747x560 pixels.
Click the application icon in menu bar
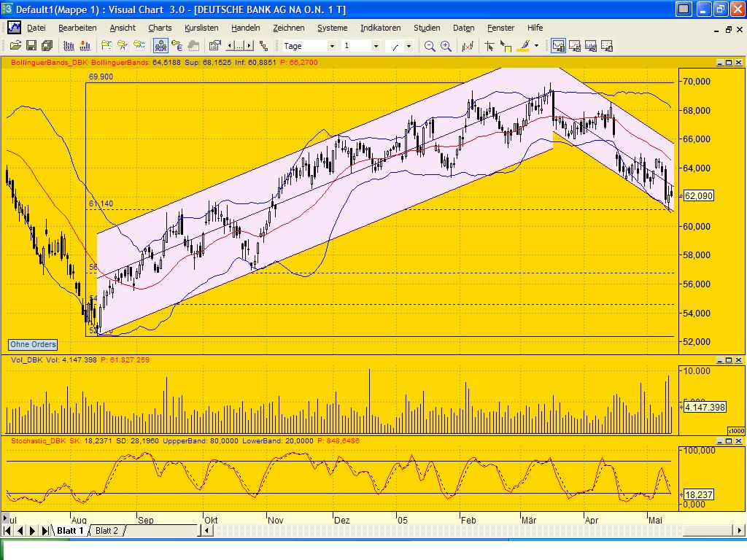click(15, 28)
